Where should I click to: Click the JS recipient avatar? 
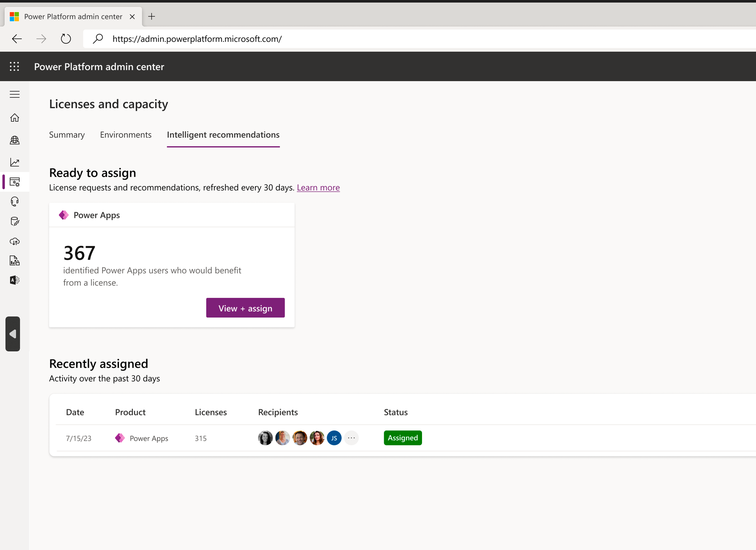point(334,438)
